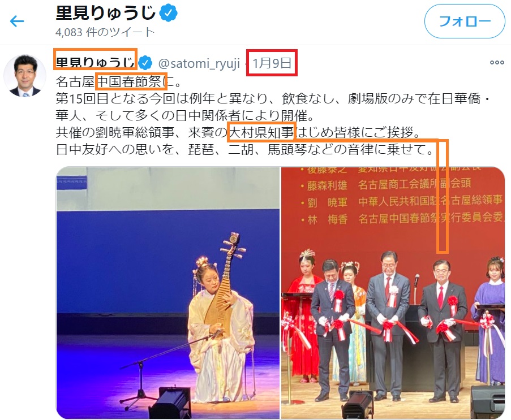Click the back arrow icon
Screen dimensions: 511x420
tap(17, 21)
